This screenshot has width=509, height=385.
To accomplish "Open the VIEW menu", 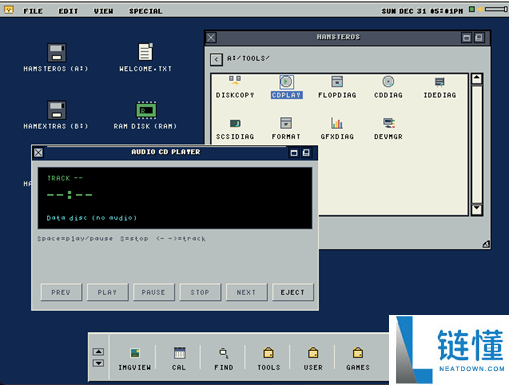I will pos(103,11).
